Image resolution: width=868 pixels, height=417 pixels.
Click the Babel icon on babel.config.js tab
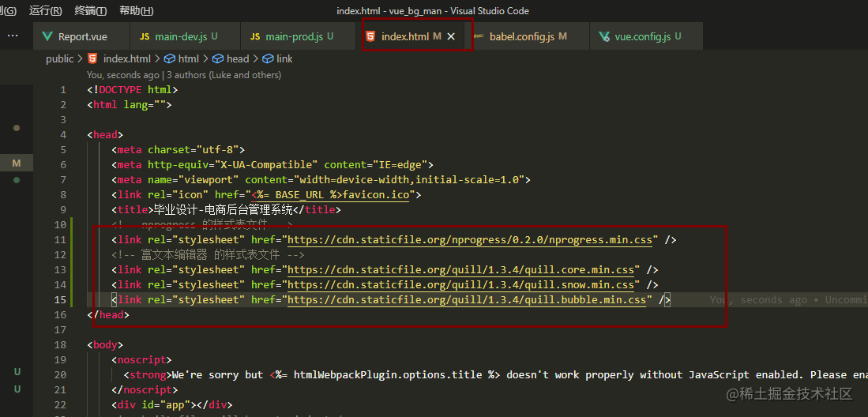point(479,36)
